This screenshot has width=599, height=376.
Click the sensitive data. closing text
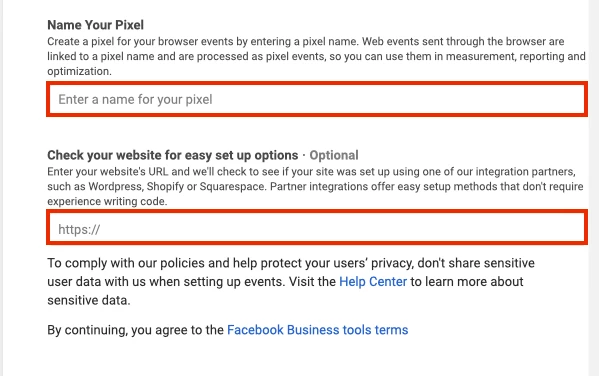click(89, 300)
